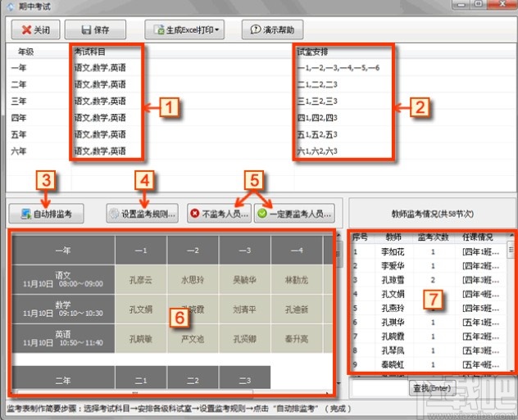Image resolution: width=518 pixels, height=420 pixels.
Task: Click the 保存 button label
Action: pyautogui.click(x=102, y=30)
